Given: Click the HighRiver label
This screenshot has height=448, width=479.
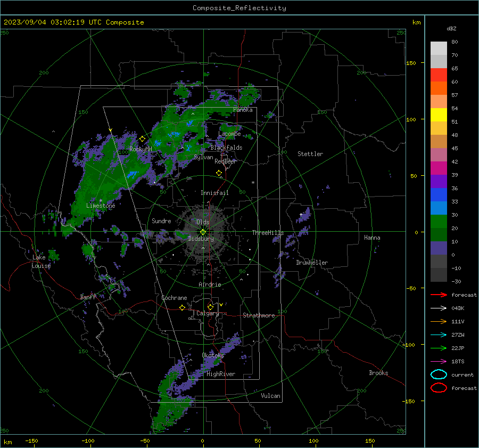Looking at the screenshot, I should 221,374.
